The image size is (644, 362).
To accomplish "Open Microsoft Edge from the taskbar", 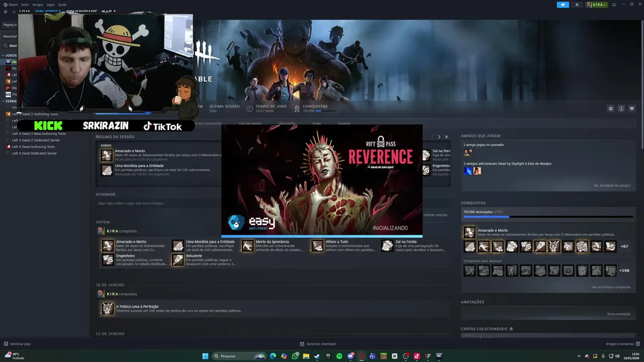I will point(273,356).
